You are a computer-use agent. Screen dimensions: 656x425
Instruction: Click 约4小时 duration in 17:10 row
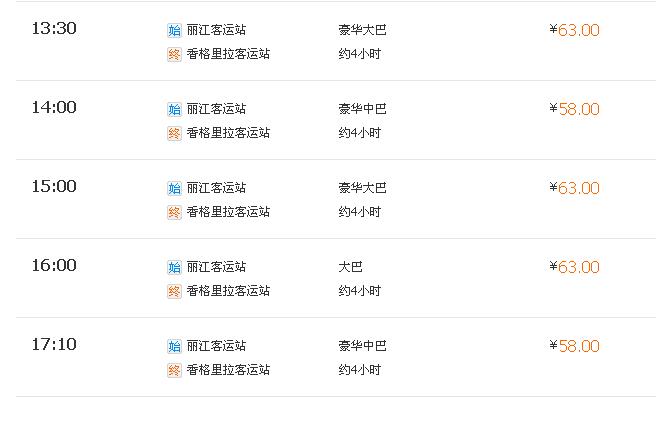click(360, 370)
